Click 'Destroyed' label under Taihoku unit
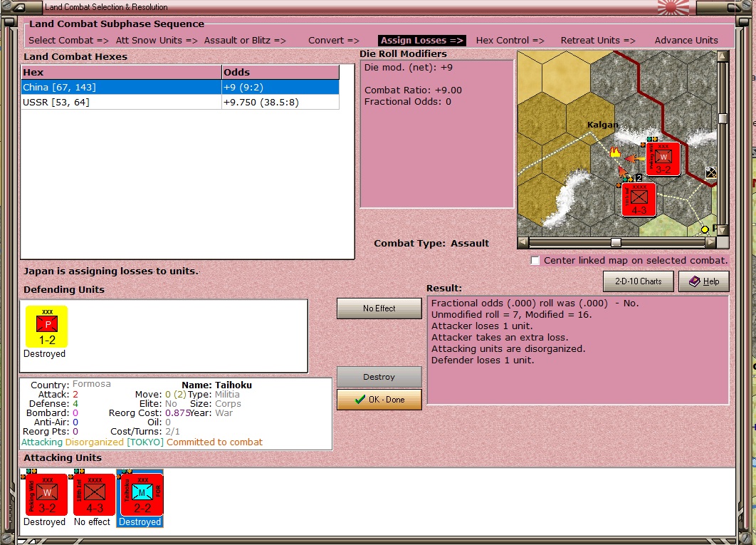The image size is (756, 545). [140, 521]
